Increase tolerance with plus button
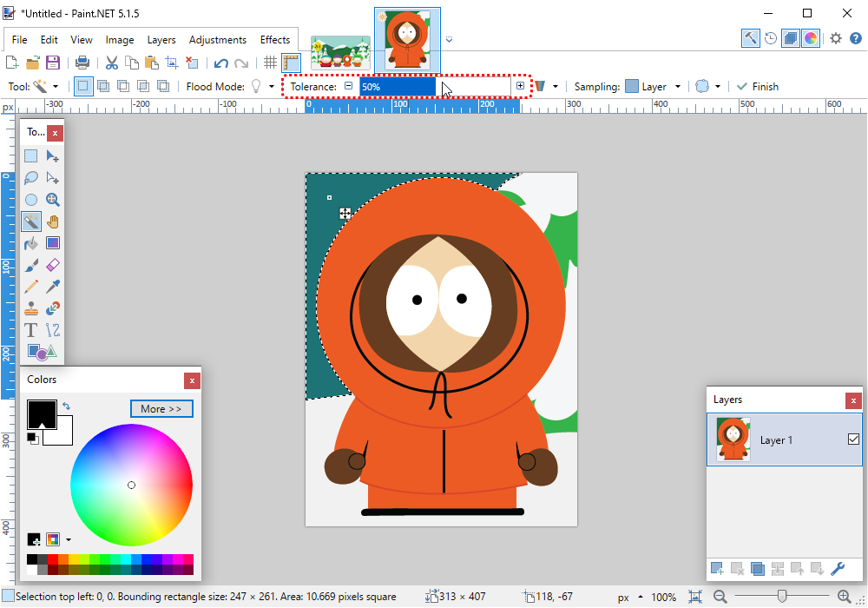The width and height of the screenshot is (868, 608). [x=520, y=86]
